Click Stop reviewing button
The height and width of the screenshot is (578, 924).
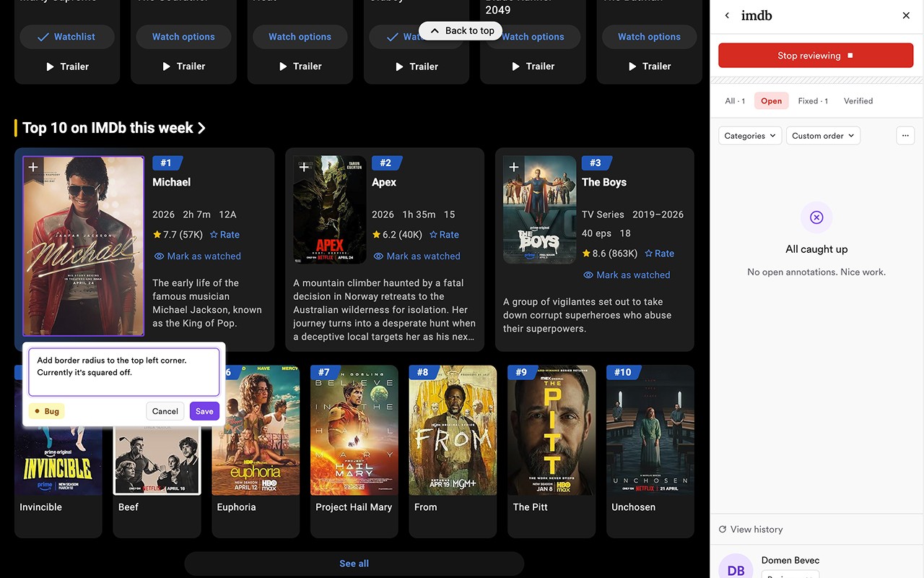pos(816,56)
